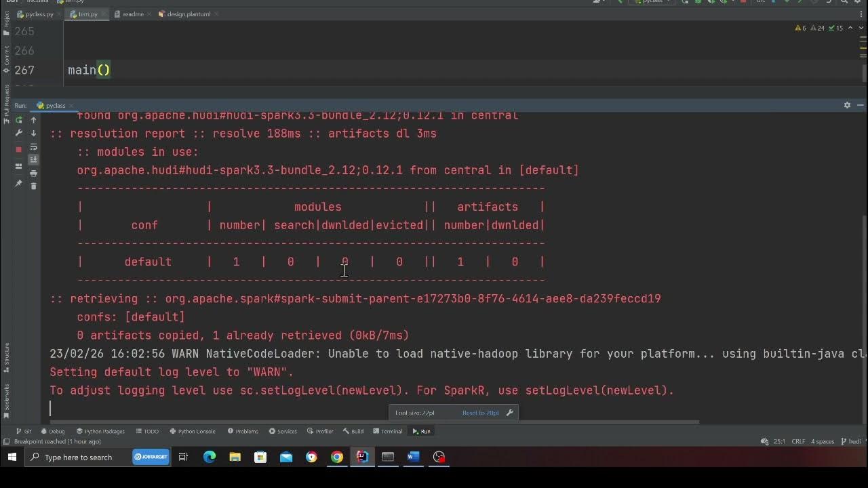The height and width of the screenshot is (488, 868).
Task: Open the Windows Start menu
Action: pos(12,457)
